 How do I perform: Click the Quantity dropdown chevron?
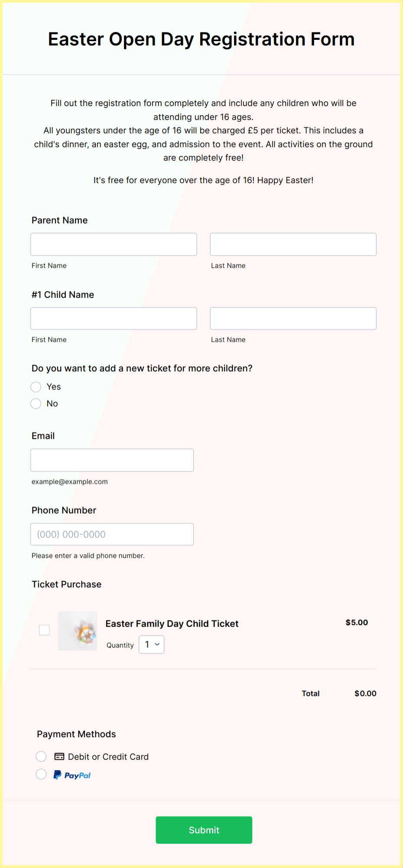[x=157, y=645]
